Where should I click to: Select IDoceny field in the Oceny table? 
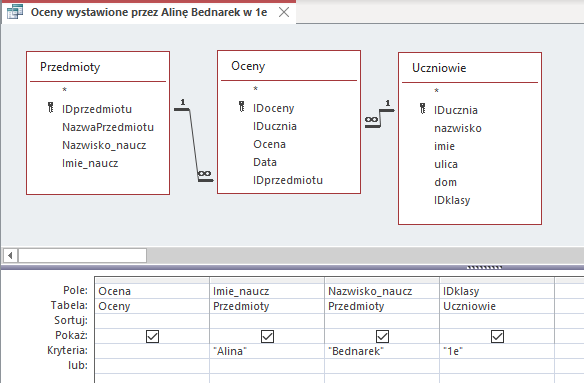pos(273,108)
